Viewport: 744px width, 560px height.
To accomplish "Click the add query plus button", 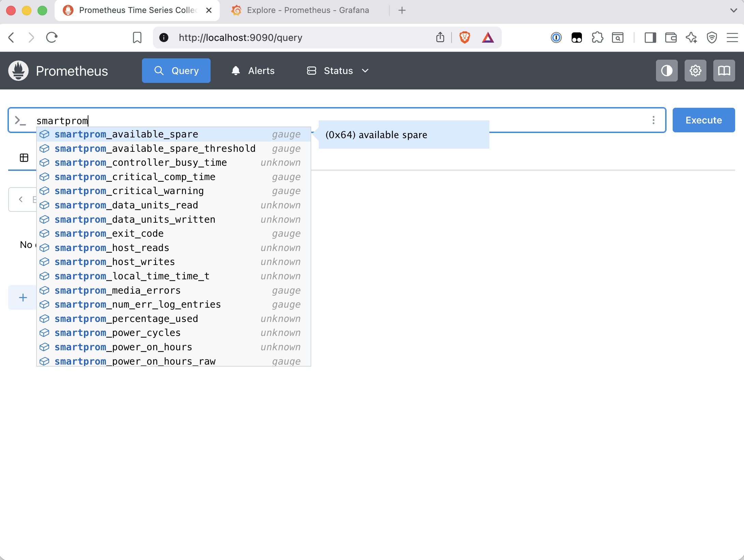I will coord(23,297).
